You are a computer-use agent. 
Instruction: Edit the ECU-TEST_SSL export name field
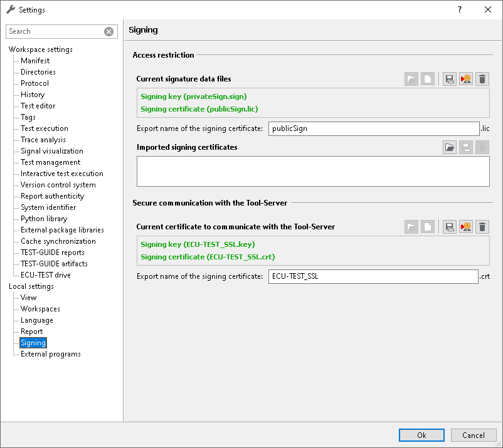click(x=373, y=276)
